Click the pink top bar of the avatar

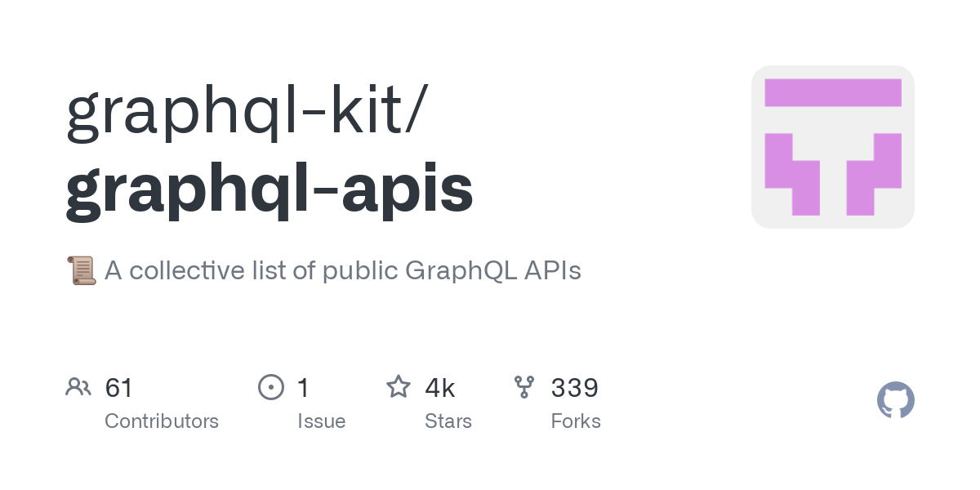[832, 92]
